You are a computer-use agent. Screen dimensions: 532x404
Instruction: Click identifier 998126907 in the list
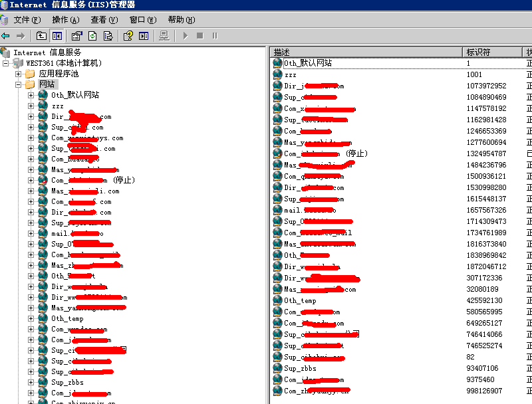[x=484, y=391]
